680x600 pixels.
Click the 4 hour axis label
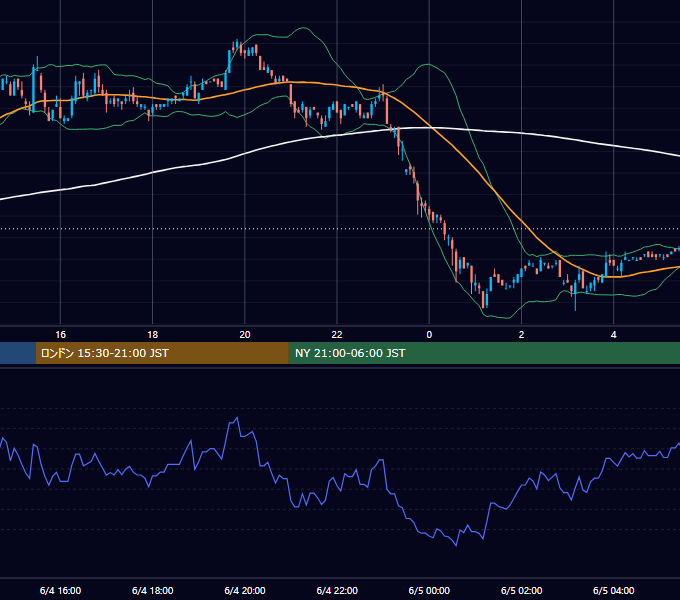pos(614,335)
